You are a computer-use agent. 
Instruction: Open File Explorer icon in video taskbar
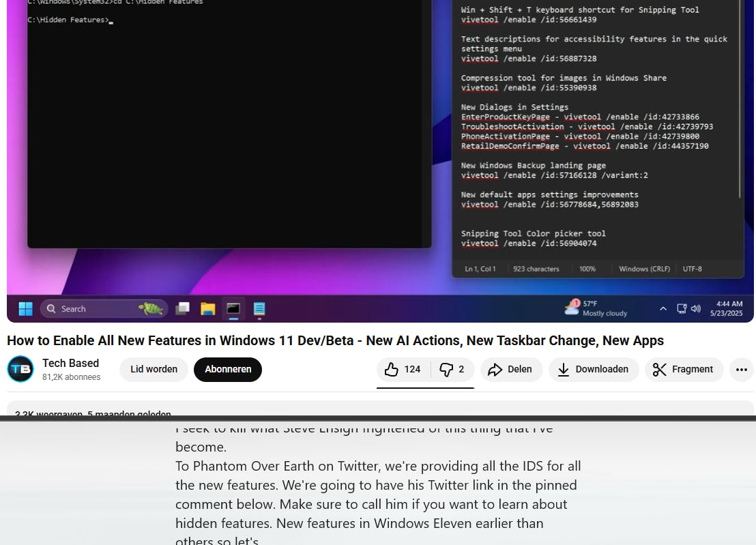pos(208,309)
